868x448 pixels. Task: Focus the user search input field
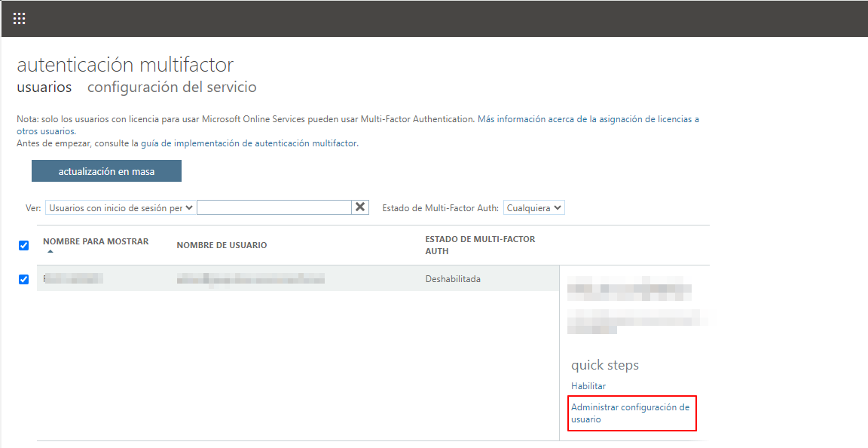point(274,207)
